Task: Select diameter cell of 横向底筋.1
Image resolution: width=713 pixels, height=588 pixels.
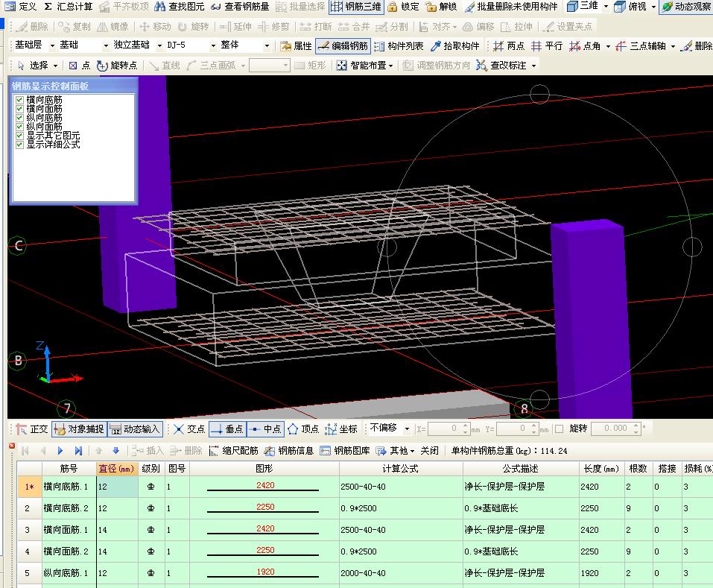Action: click(117, 487)
